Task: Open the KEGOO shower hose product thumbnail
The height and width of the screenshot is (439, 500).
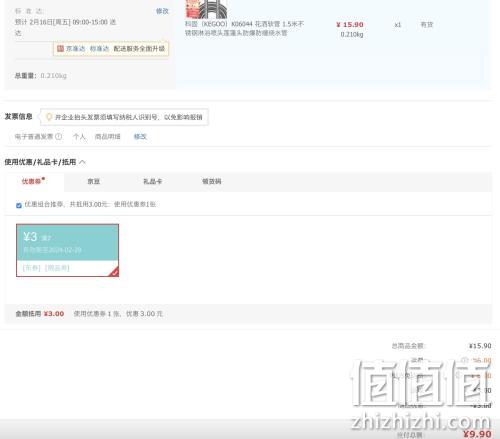Action: pos(206,9)
